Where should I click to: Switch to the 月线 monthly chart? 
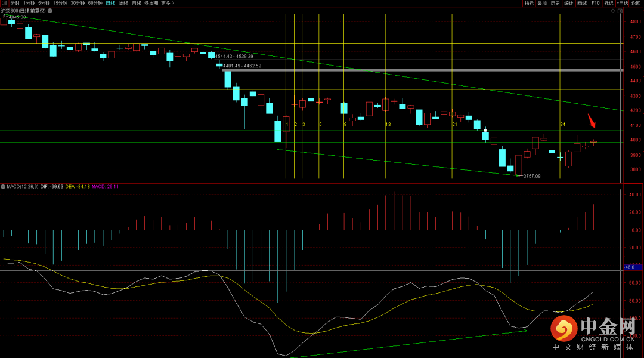click(137, 3)
